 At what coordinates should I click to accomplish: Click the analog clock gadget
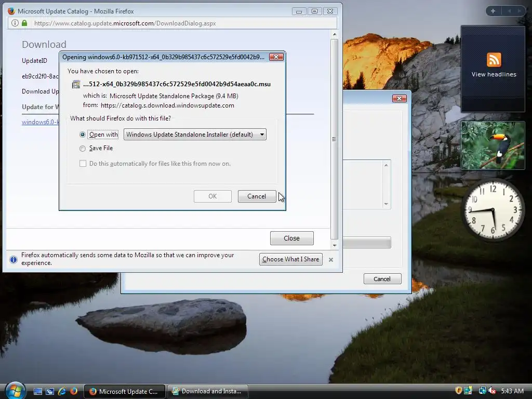[x=493, y=210]
